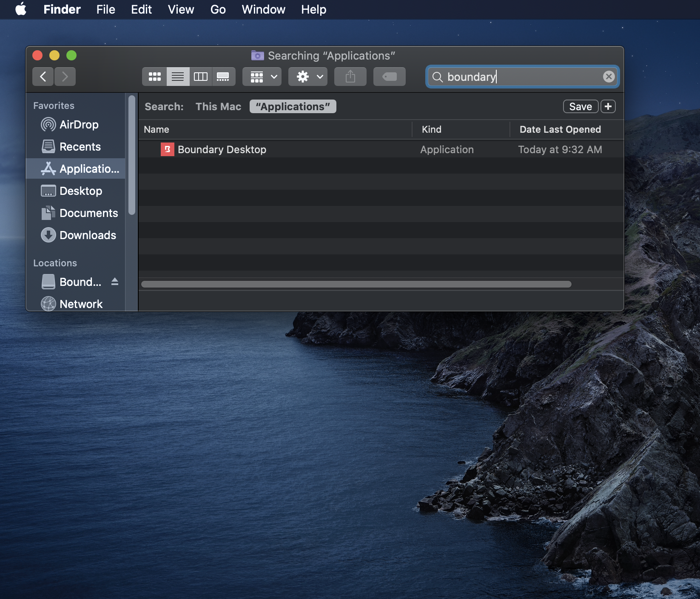Open the group-by arrangement dropdown
Screen dimensions: 700x599
pyautogui.click(x=262, y=77)
